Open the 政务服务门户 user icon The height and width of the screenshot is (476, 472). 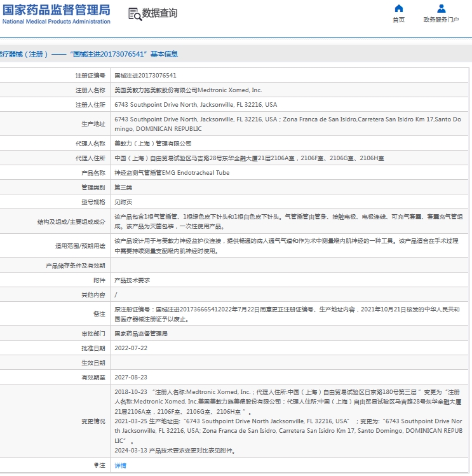(x=441, y=8)
